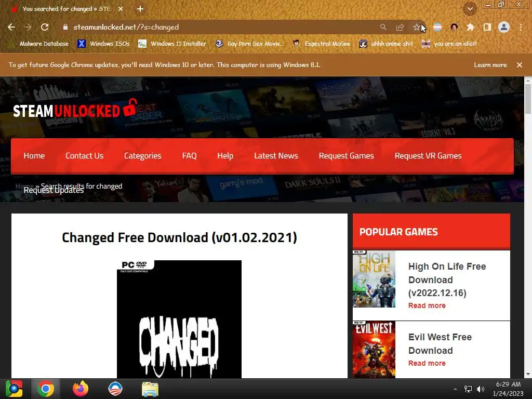Image resolution: width=532 pixels, height=399 pixels.
Task: Open the 'you are an idiot!' bookmark
Action: pyautogui.click(x=449, y=44)
